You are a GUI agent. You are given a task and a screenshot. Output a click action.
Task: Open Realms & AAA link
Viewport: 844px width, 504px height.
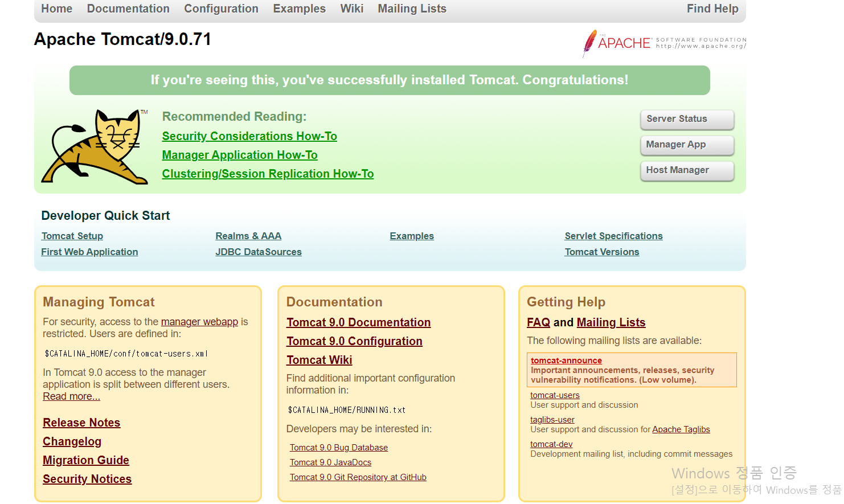tap(248, 236)
